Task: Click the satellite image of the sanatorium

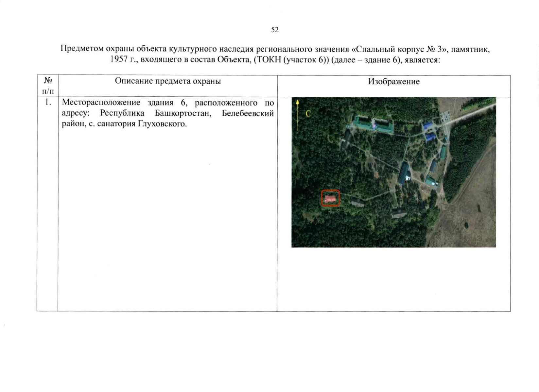Action: pos(393,172)
